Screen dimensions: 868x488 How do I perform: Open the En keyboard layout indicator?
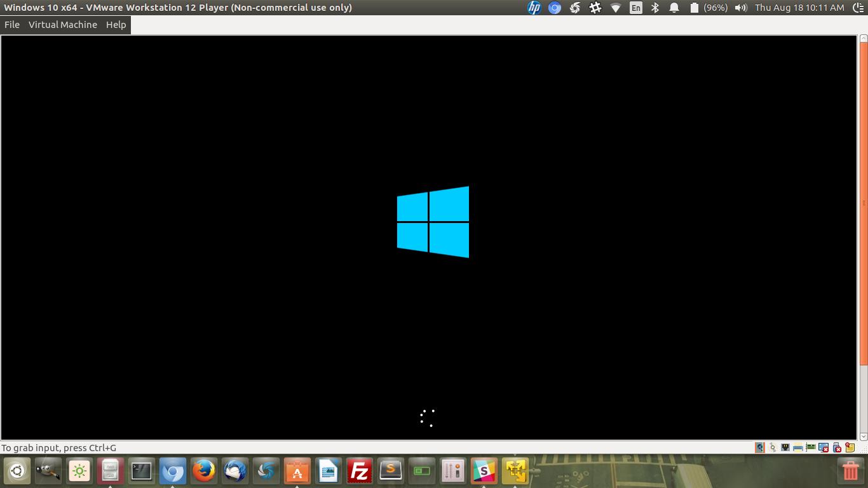coord(636,8)
